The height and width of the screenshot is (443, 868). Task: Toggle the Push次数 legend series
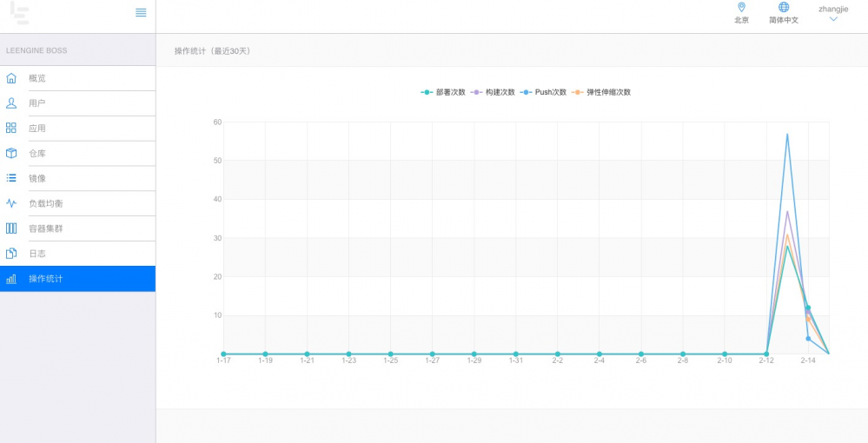pyautogui.click(x=543, y=92)
